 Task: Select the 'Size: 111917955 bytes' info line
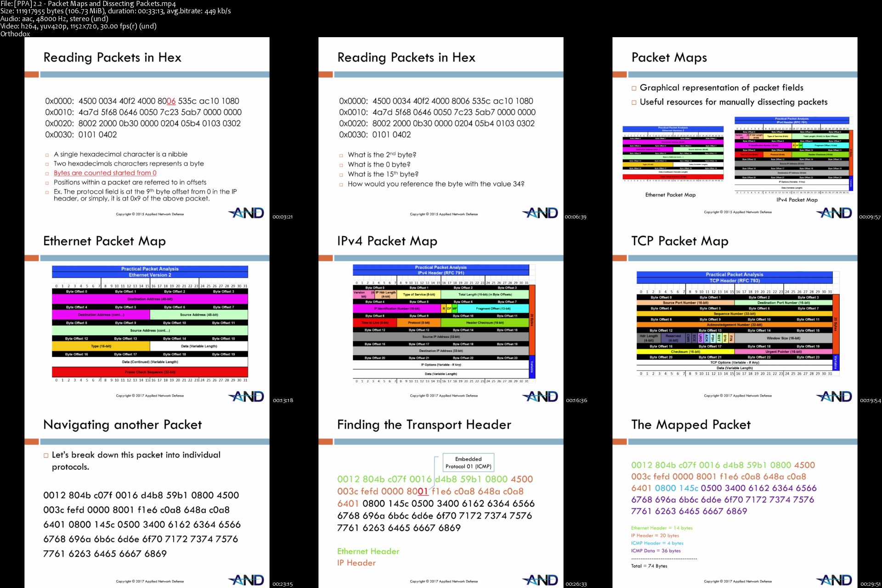116,11
